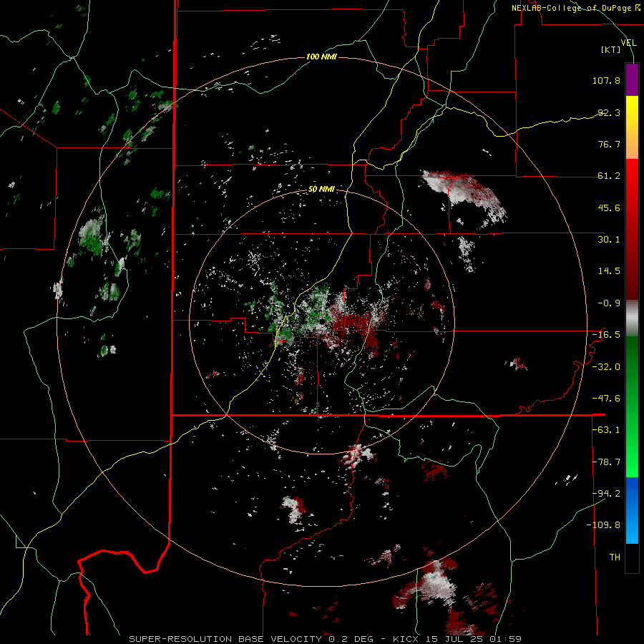
Task: Click the 45.6 legend value
Action: pos(609,208)
